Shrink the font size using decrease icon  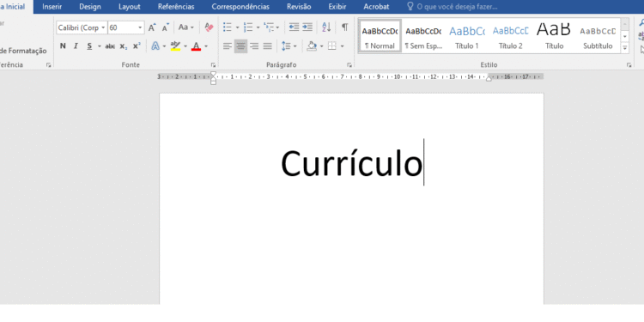click(166, 27)
